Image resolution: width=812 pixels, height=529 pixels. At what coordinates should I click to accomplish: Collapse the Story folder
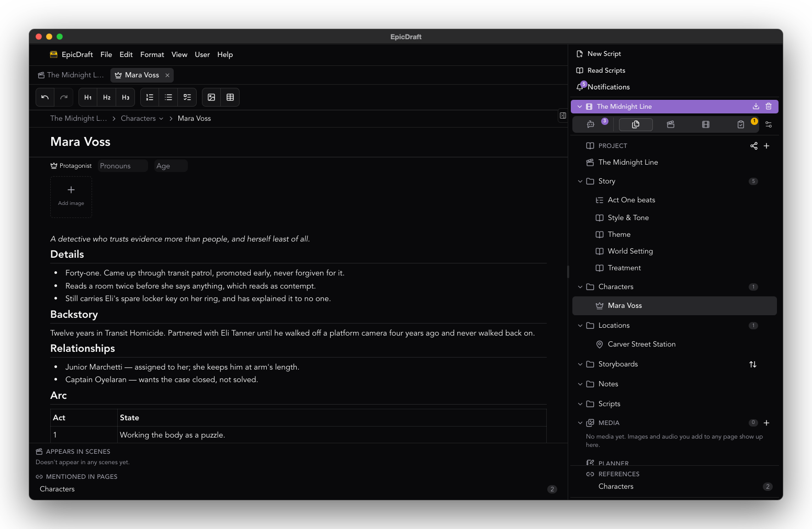pos(580,181)
